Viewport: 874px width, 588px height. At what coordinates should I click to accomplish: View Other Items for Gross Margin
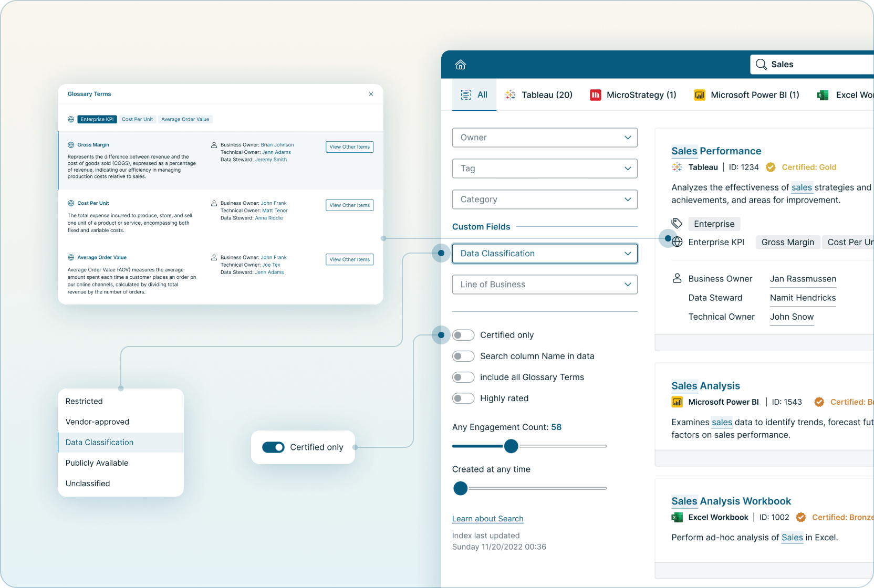coord(350,147)
